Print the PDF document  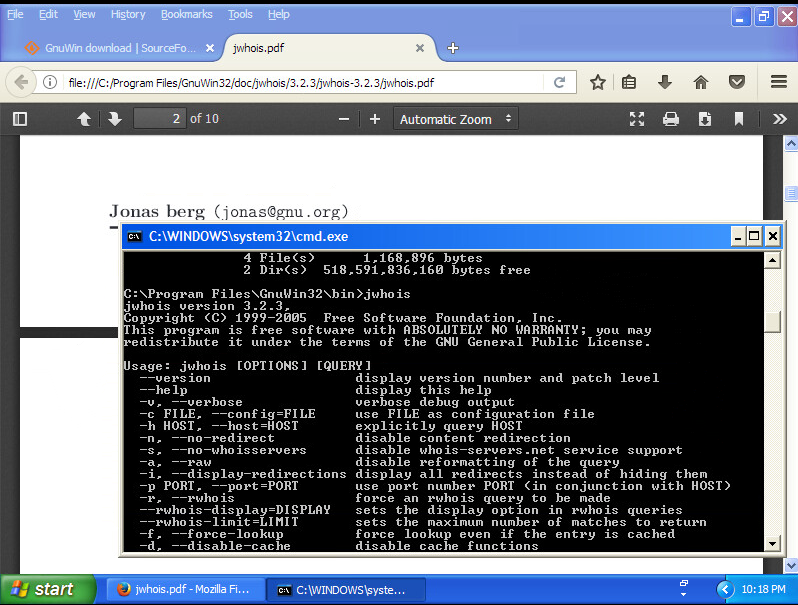671,119
